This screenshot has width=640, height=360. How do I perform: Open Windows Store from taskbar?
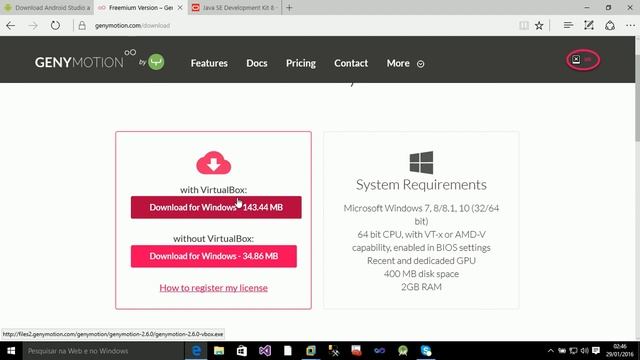click(x=242, y=351)
